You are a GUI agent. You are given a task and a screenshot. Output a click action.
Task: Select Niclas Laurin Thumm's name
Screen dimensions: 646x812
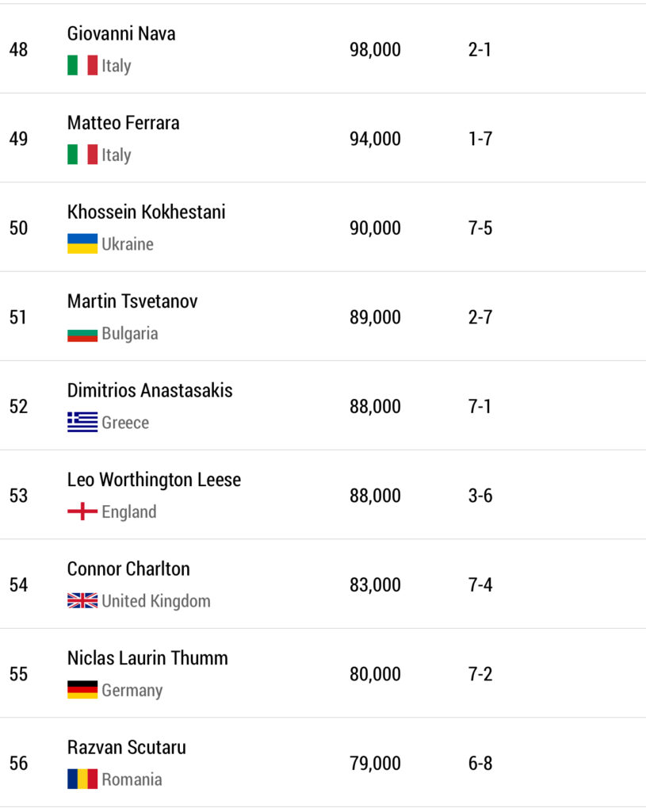[147, 658]
